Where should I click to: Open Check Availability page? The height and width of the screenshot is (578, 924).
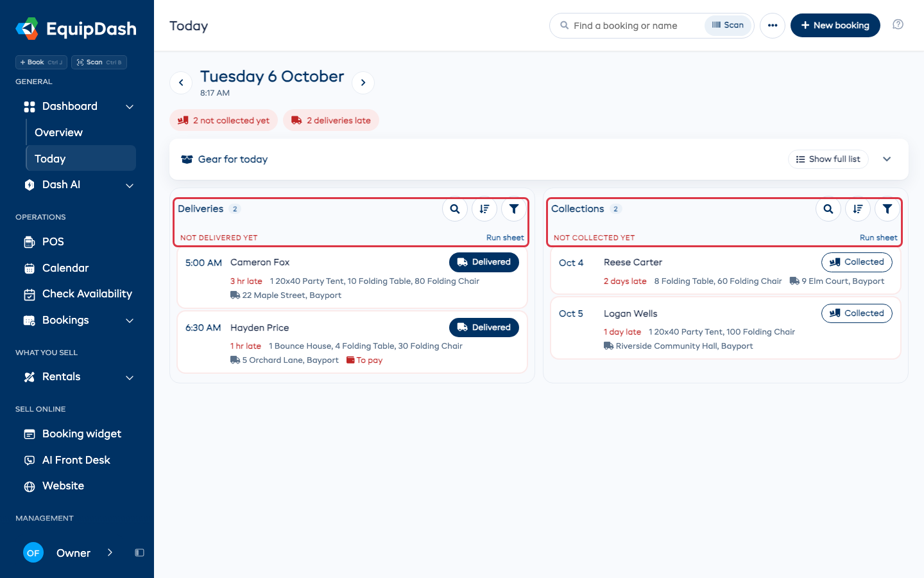click(77, 293)
